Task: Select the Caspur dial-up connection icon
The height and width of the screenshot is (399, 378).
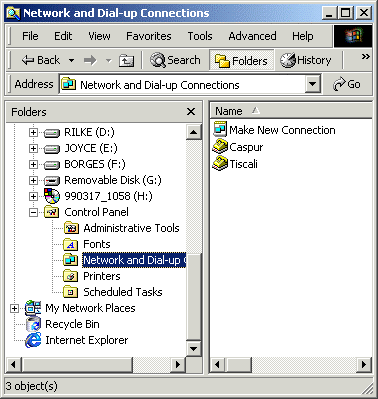Action: click(x=220, y=147)
